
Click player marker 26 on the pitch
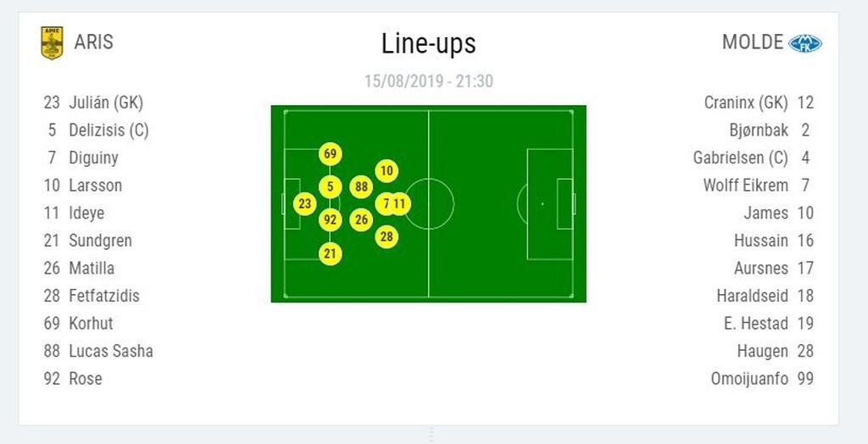click(362, 220)
